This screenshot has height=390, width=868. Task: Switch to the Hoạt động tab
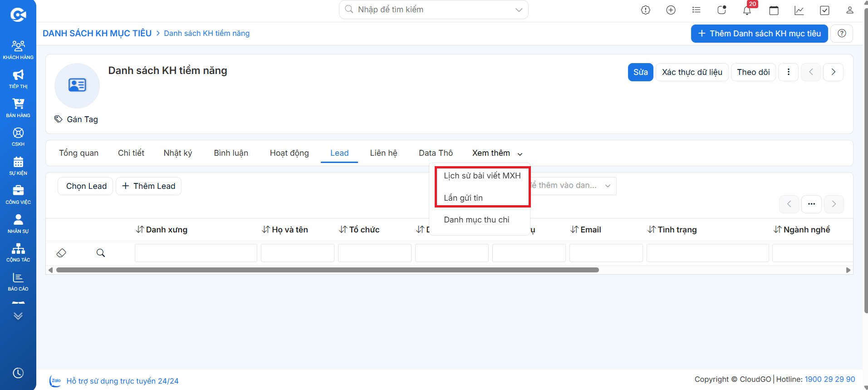point(289,153)
